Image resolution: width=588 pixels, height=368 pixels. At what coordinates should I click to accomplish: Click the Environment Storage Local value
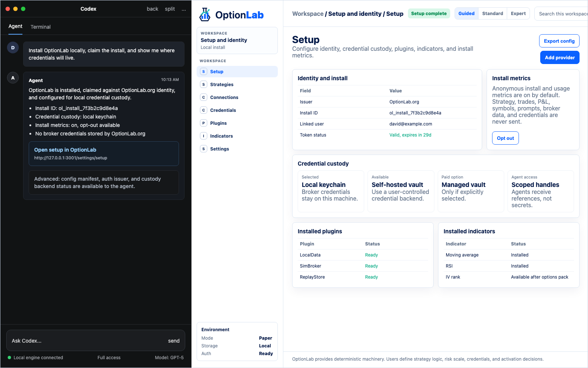pyautogui.click(x=265, y=346)
